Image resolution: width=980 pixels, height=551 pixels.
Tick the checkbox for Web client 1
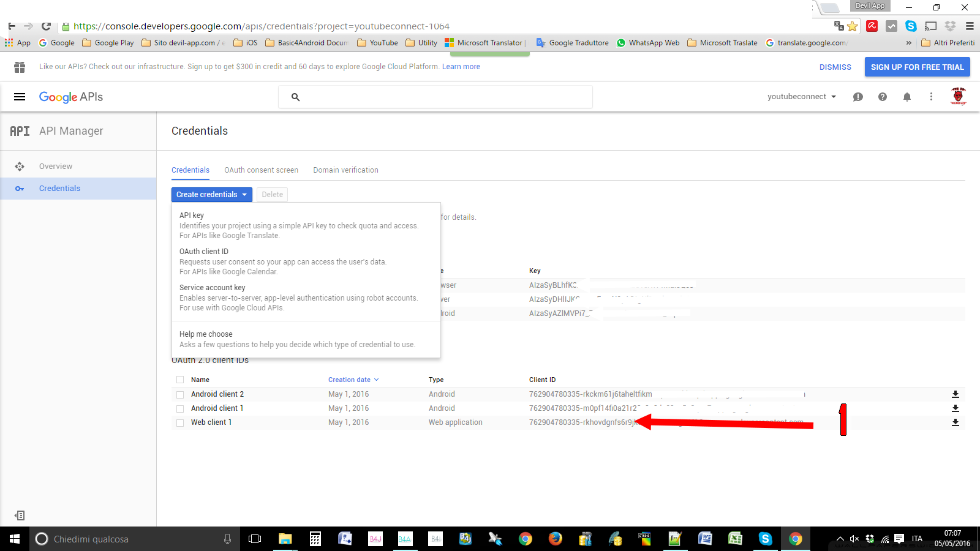tap(180, 422)
